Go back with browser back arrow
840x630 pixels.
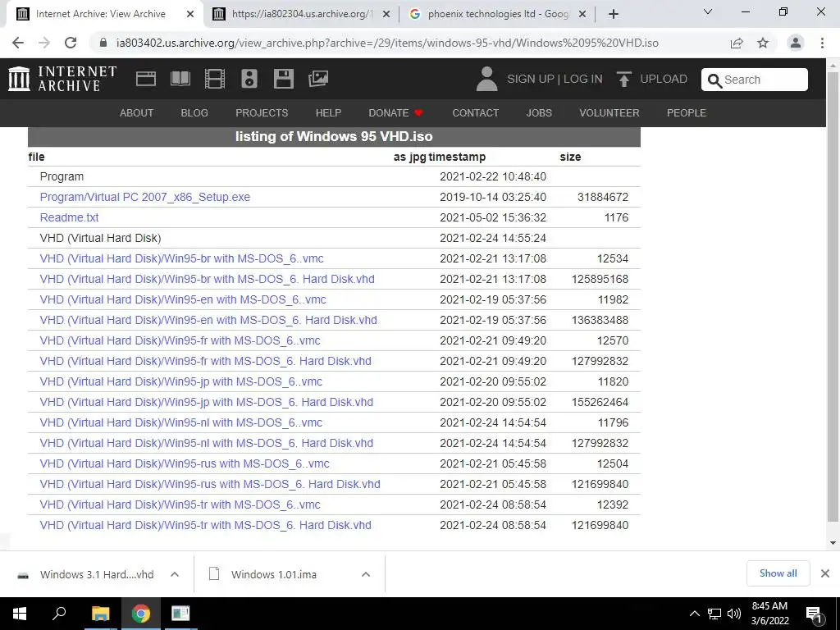pyautogui.click(x=18, y=43)
